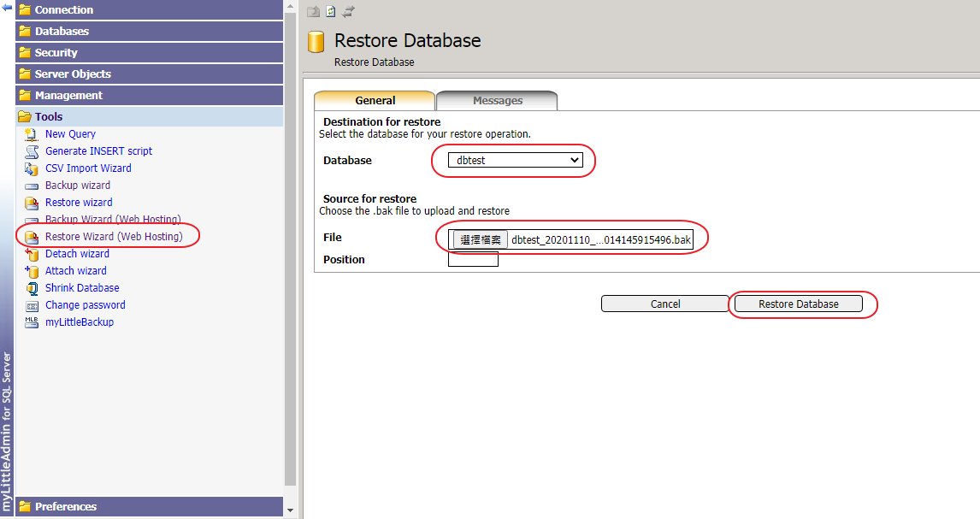Click the choose file button for .bak upload
Screen dimensions: 980x519
[x=481, y=240]
